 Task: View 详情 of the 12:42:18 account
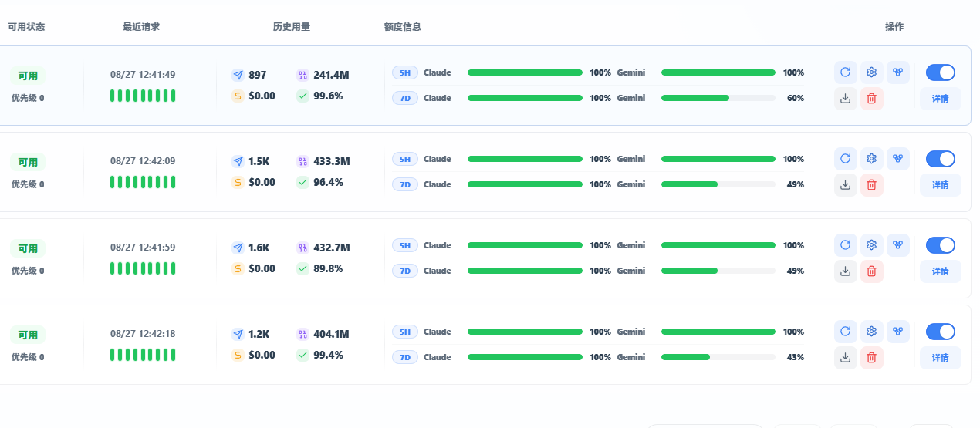[x=941, y=358]
